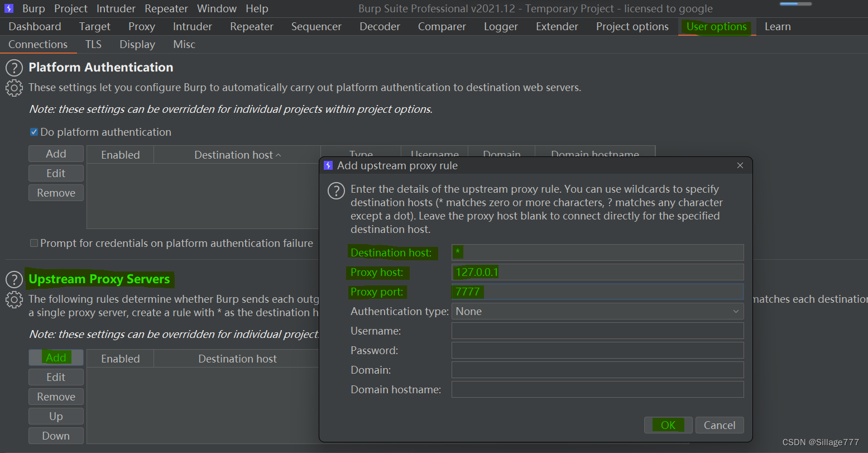This screenshot has height=453, width=868.
Task: Switch to Decoder tab
Action: coord(380,26)
